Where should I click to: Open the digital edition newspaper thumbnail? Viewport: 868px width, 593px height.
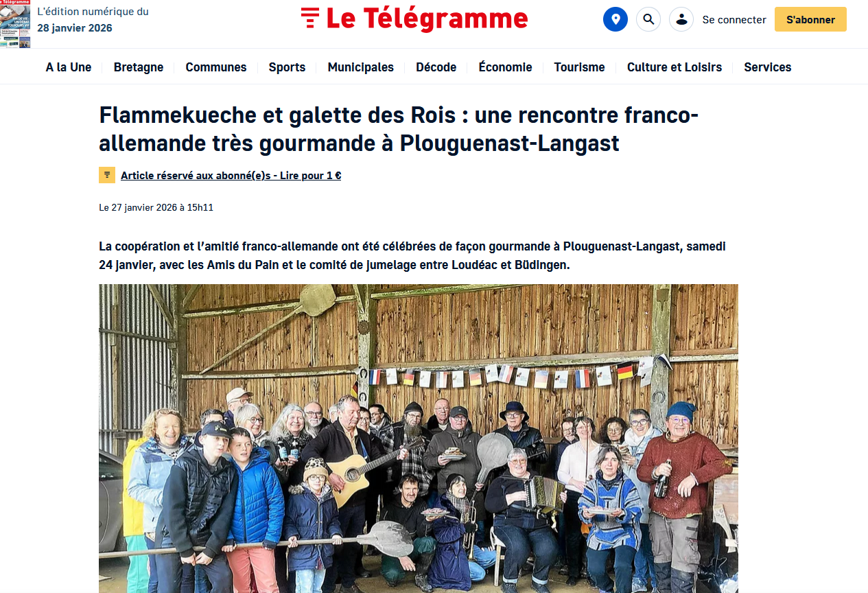point(15,24)
